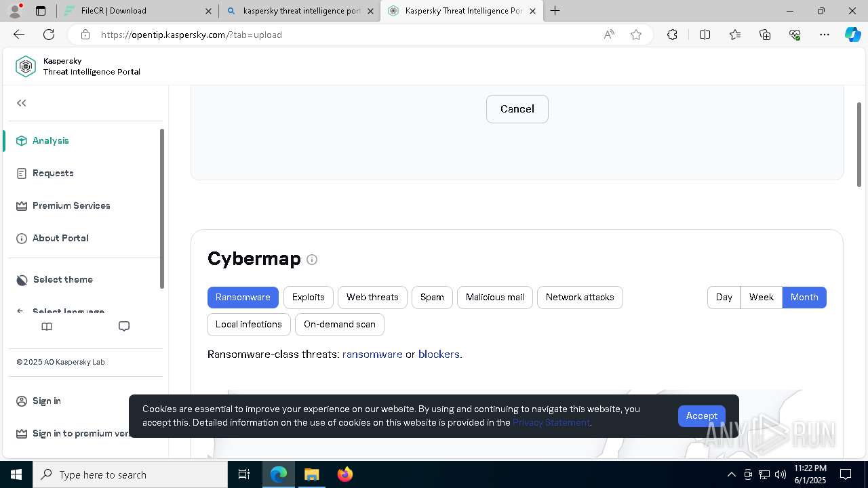
Task: Click the Cybermap info icon
Action: pyautogui.click(x=312, y=260)
